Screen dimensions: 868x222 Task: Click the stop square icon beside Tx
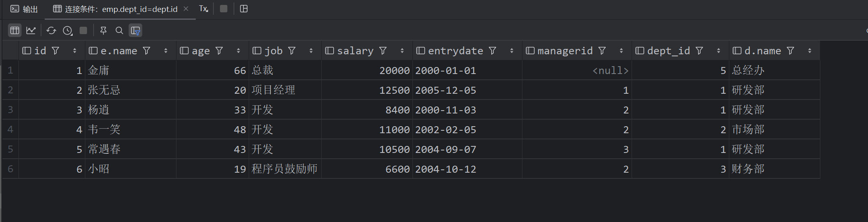point(224,9)
